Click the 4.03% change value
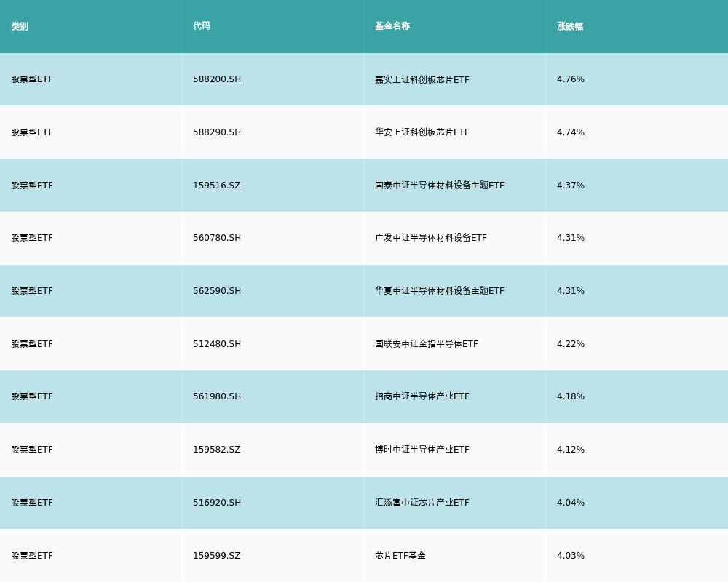The height and width of the screenshot is (582, 728). click(570, 555)
